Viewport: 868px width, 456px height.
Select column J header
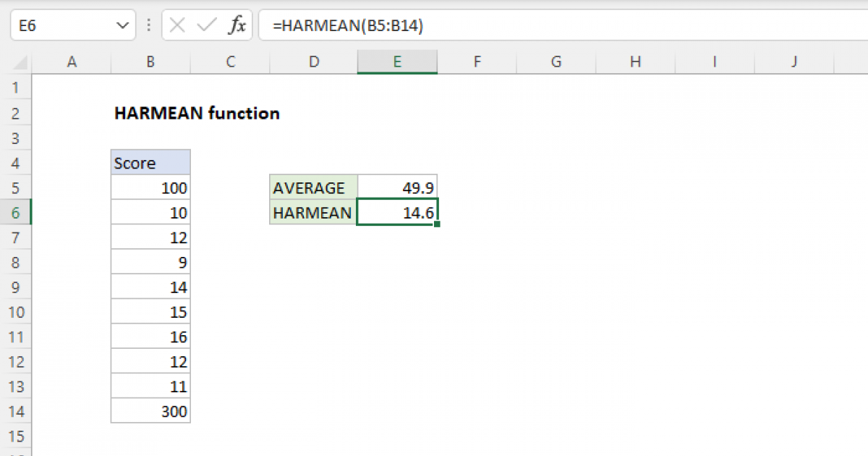(x=793, y=62)
